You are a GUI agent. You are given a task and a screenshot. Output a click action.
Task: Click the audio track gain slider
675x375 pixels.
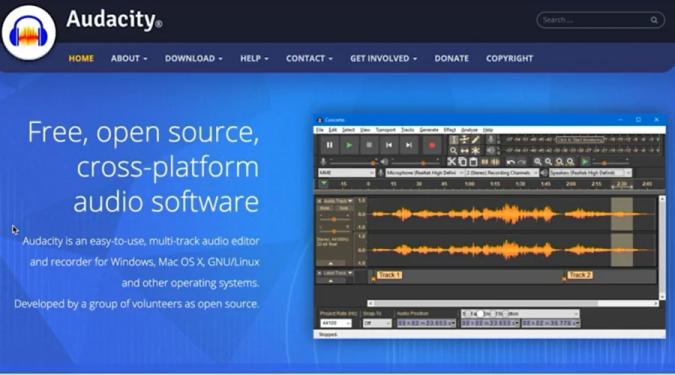[x=334, y=220]
